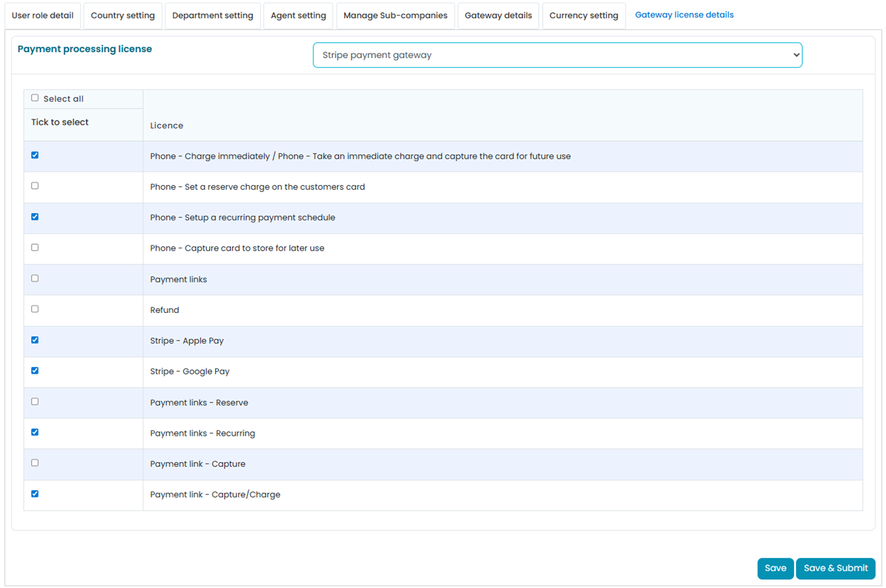Disable Phone - Setup a recurring payment schedule
This screenshot has height=588, width=886.
coord(35,216)
